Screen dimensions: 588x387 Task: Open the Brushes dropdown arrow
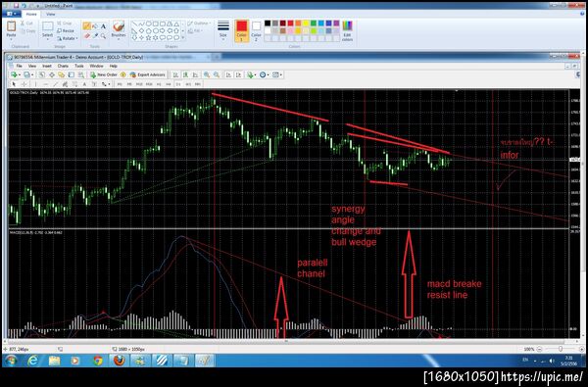point(119,39)
